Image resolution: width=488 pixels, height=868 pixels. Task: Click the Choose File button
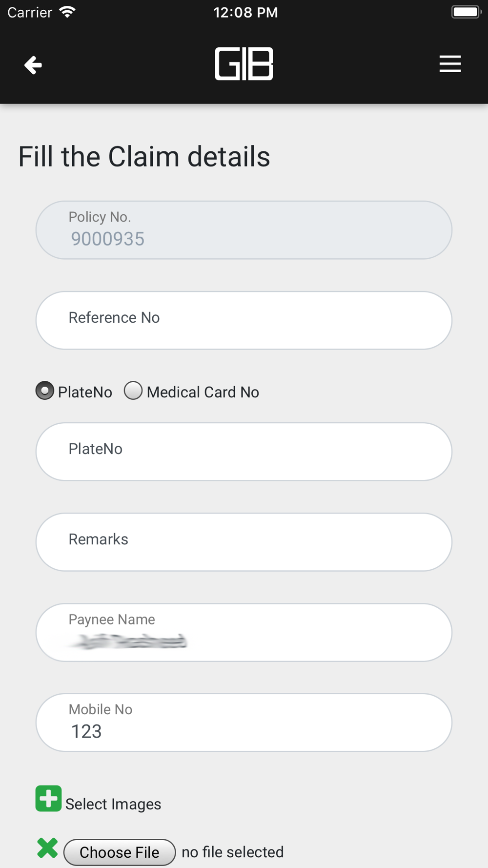(120, 852)
